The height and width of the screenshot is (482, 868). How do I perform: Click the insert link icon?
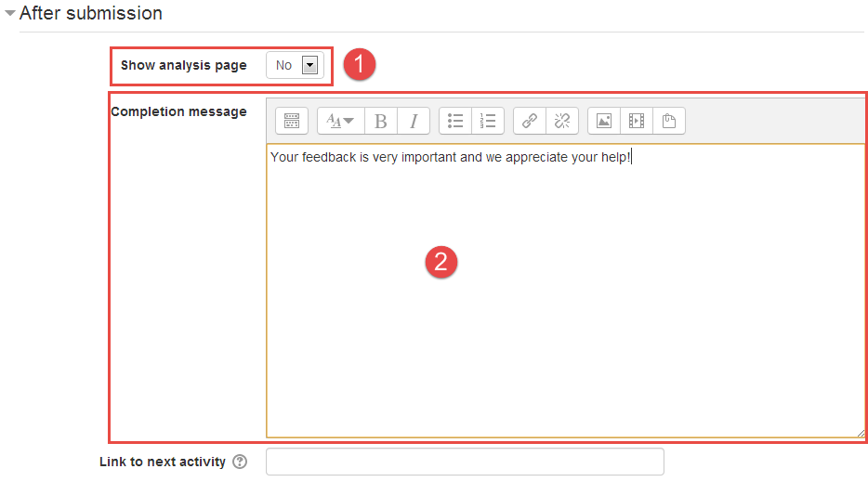tap(530, 121)
